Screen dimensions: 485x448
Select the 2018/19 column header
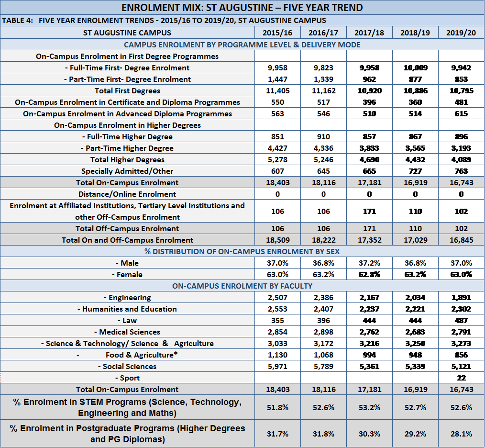(x=415, y=33)
